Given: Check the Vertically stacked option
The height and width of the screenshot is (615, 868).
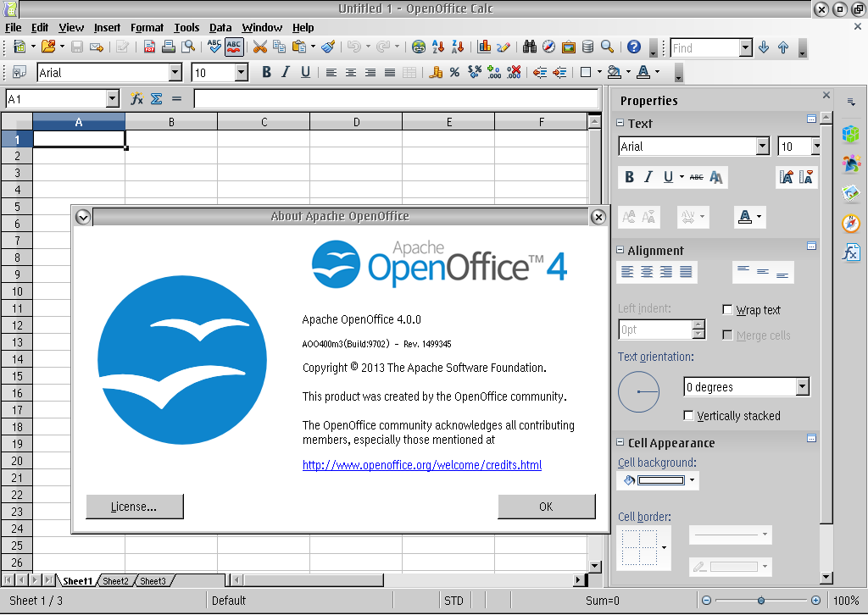Looking at the screenshot, I should click(688, 415).
